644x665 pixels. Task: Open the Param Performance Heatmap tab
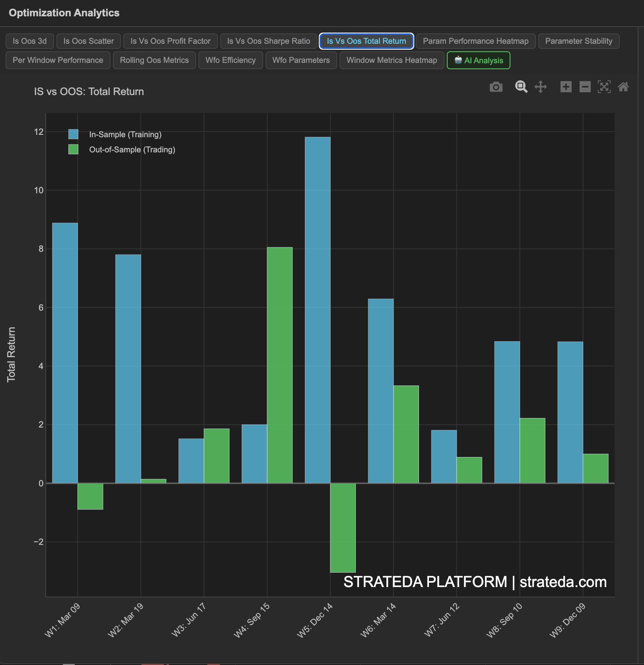475,41
